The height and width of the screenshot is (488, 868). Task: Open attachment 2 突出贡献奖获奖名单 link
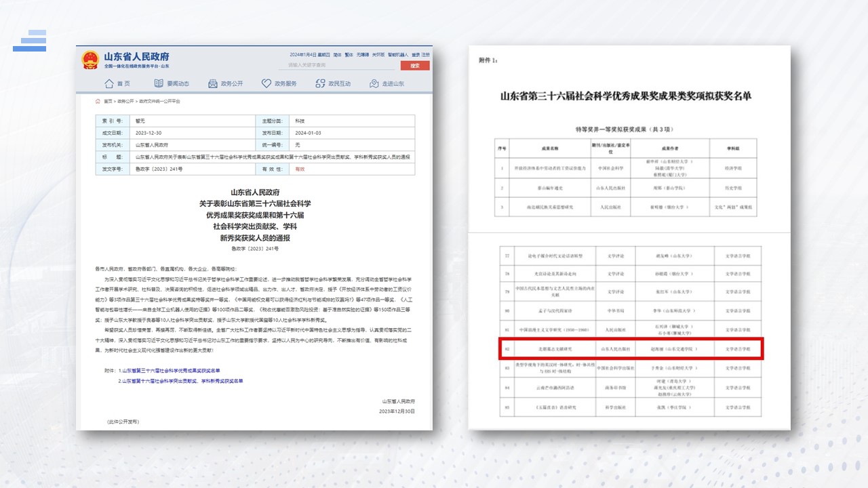(x=180, y=381)
